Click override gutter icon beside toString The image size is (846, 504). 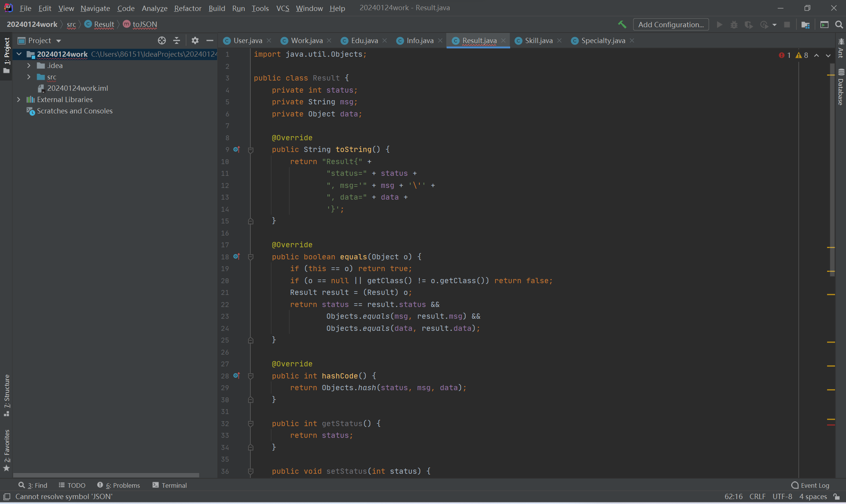pyautogui.click(x=236, y=149)
